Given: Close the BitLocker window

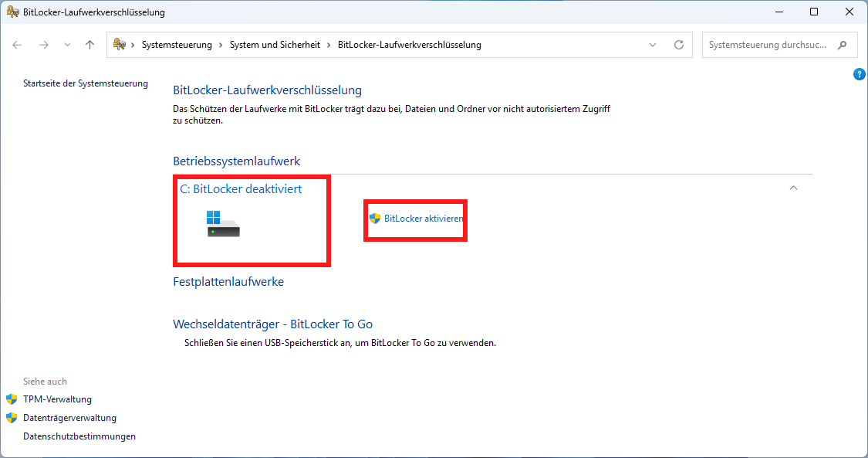Looking at the screenshot, I should (849, 12).
